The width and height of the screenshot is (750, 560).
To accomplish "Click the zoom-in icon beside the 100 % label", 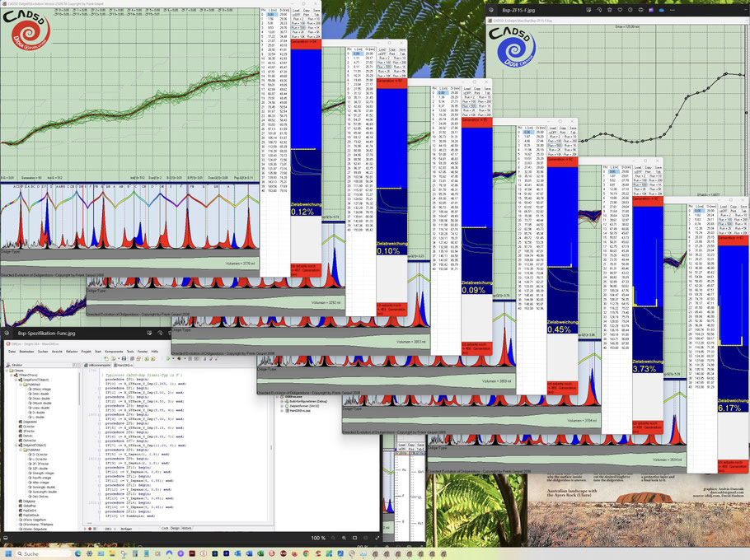I will (345, 537).
